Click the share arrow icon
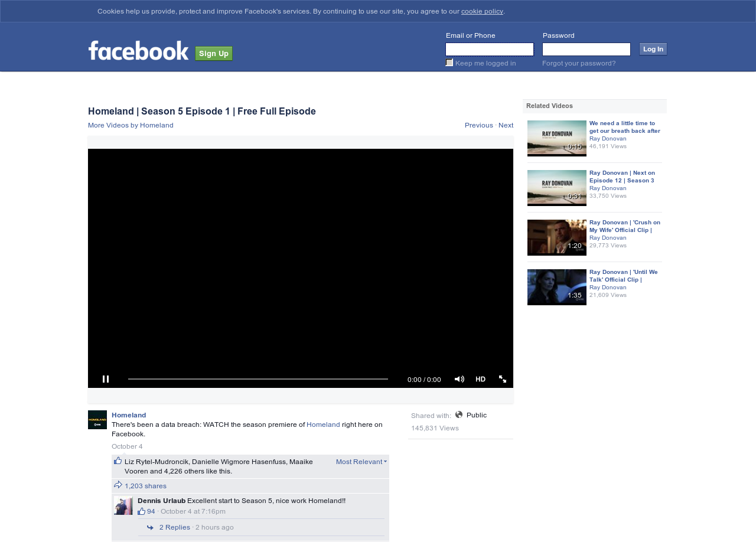756x542 pixels. click(118, 485)
